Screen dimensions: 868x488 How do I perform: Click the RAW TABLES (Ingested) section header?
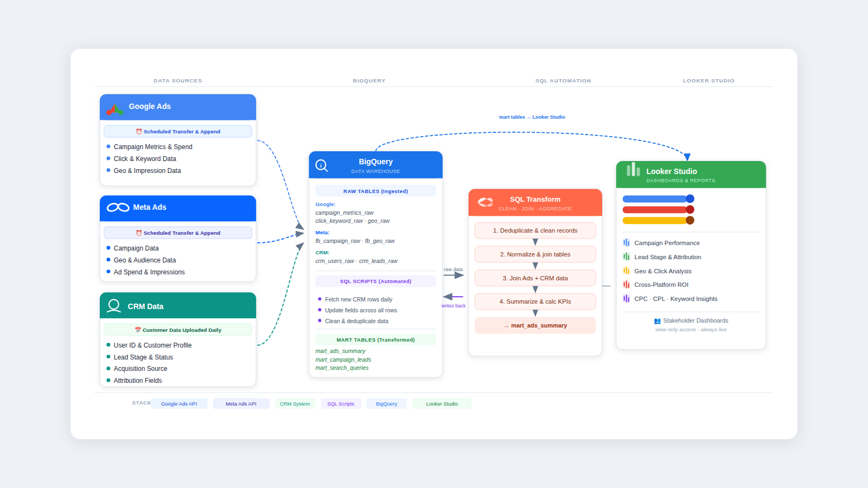tap(375, 191)
